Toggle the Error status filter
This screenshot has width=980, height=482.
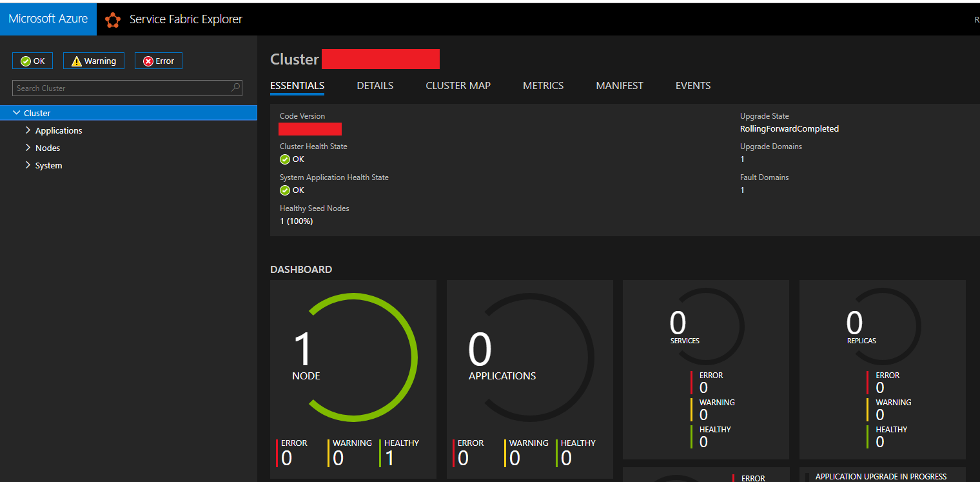point(158,60)
